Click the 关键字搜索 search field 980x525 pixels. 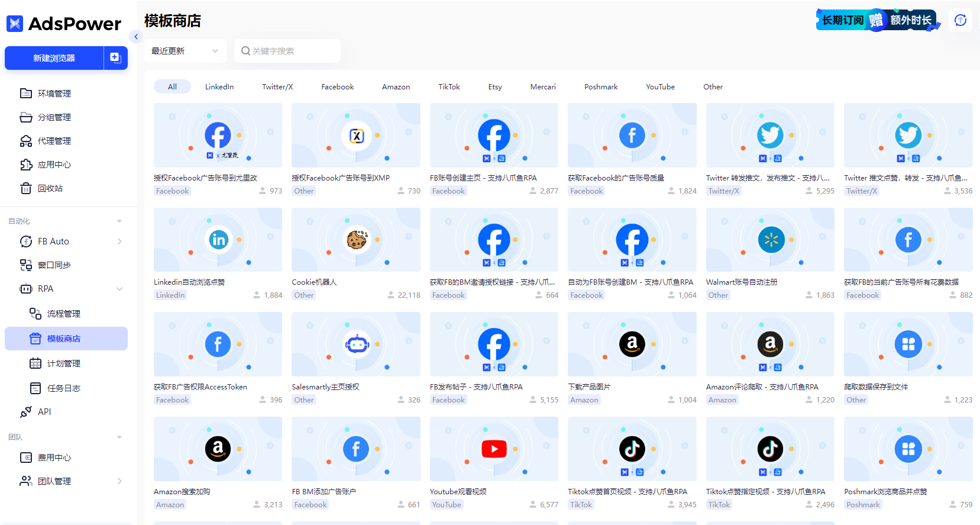coord(287,51)
